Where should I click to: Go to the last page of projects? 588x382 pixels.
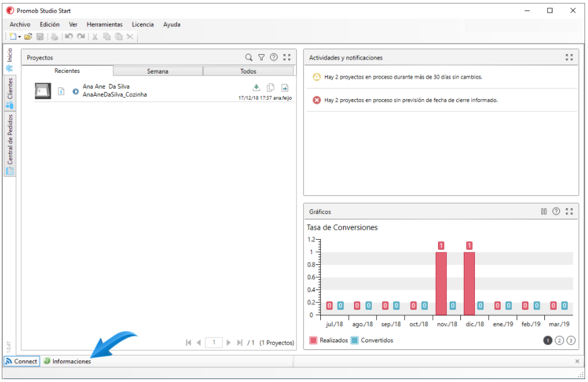[239, 343]
